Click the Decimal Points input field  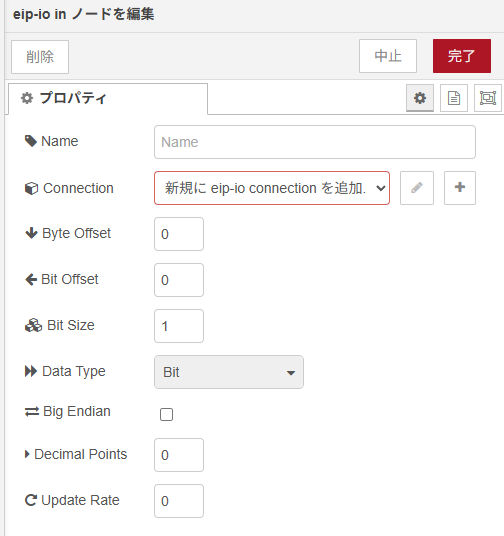179,455
